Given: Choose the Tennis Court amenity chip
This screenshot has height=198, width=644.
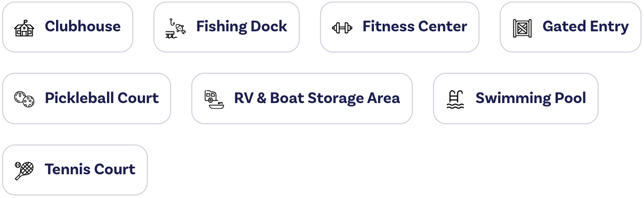Looking at the screenshot, I should pos(75,170).
